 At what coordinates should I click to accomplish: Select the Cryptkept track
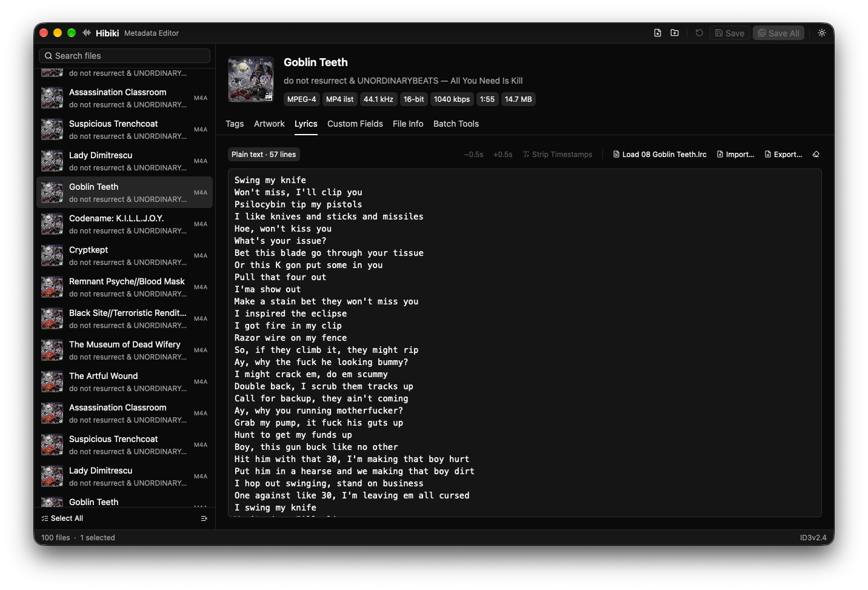125,255
